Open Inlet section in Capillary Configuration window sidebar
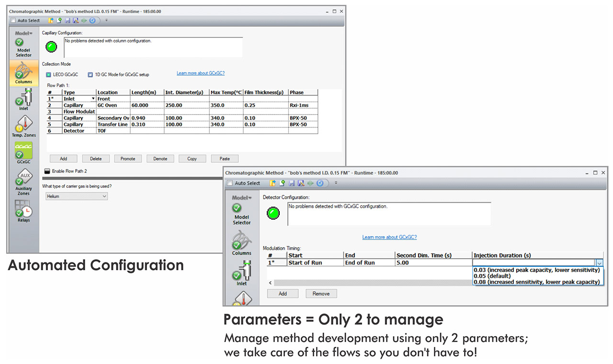Image resolution: width=613 pixels, height=364 pixels. click(x=23, y=100)
